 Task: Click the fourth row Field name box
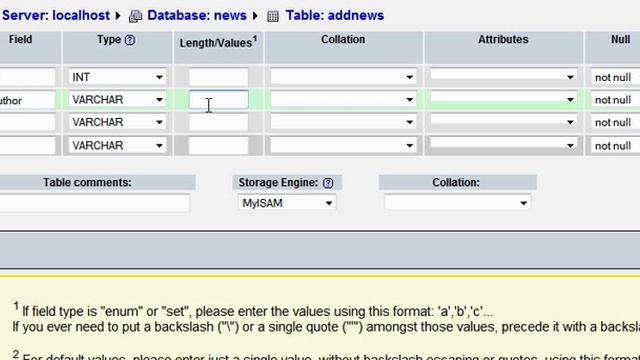(x=27, y=146)
